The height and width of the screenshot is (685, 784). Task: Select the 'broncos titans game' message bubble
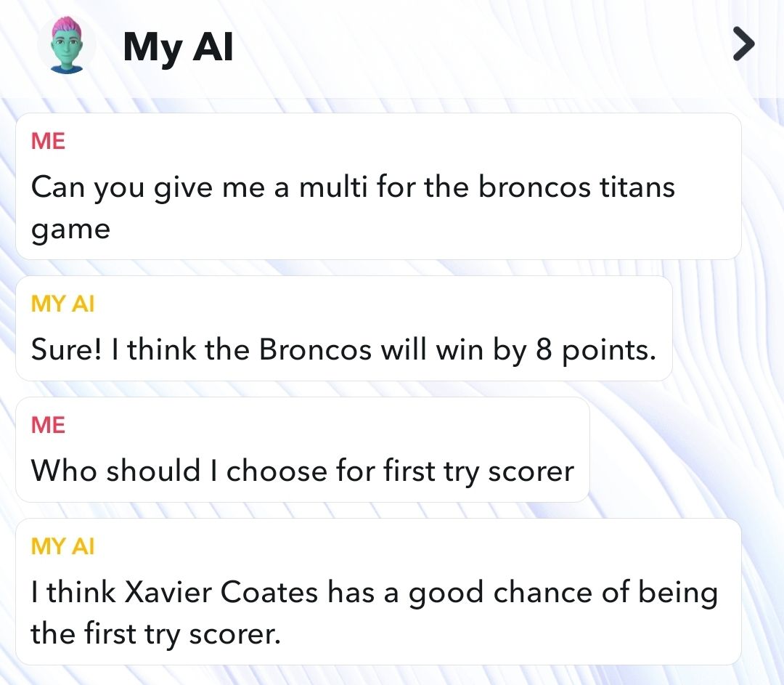tap(378, 186)
